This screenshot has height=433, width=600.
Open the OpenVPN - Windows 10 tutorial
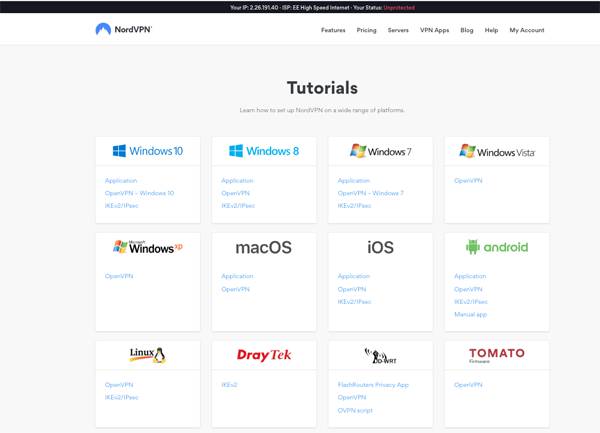139,193
